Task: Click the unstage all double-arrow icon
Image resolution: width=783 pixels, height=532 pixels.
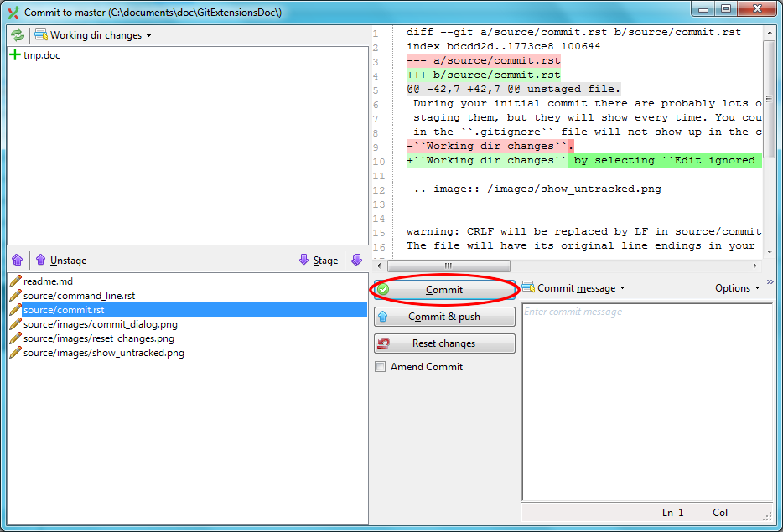Action: [18, 260]
